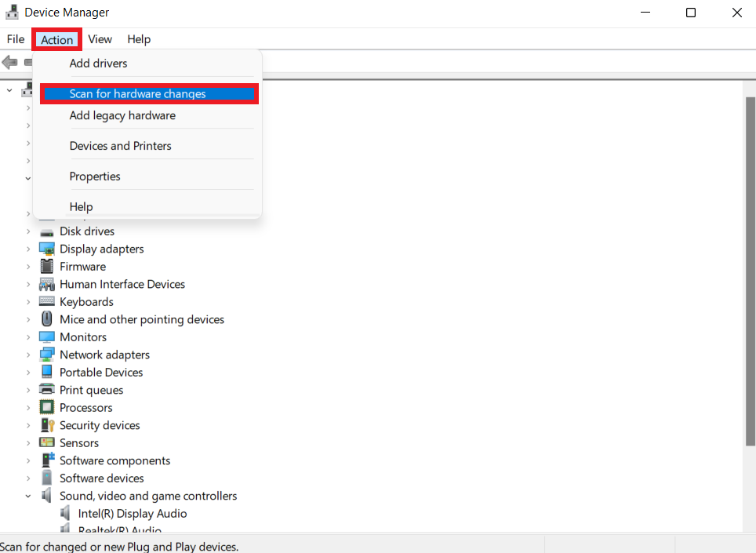Choose Add drivers from Action menu
Screen dimensions: 756x553
[x=98, y=64]
